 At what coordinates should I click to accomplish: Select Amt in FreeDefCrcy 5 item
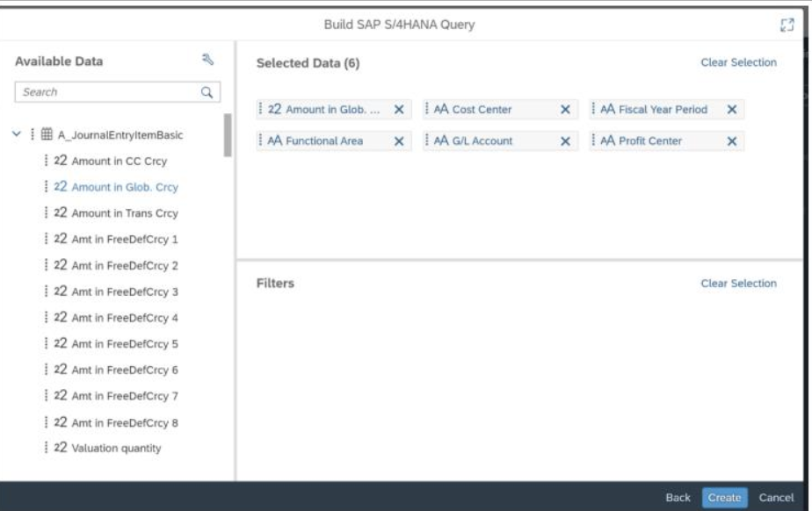pyautogui.click(x=125, y=344)
